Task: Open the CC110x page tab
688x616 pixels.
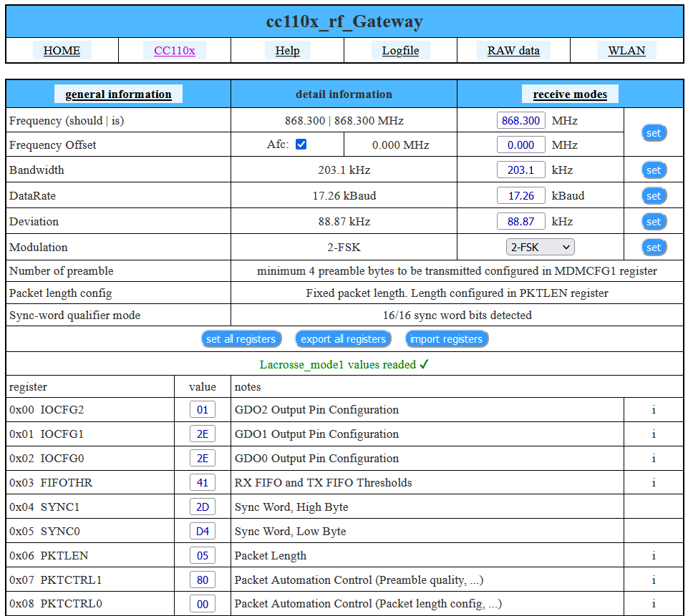Action: (x=174, y=50)
